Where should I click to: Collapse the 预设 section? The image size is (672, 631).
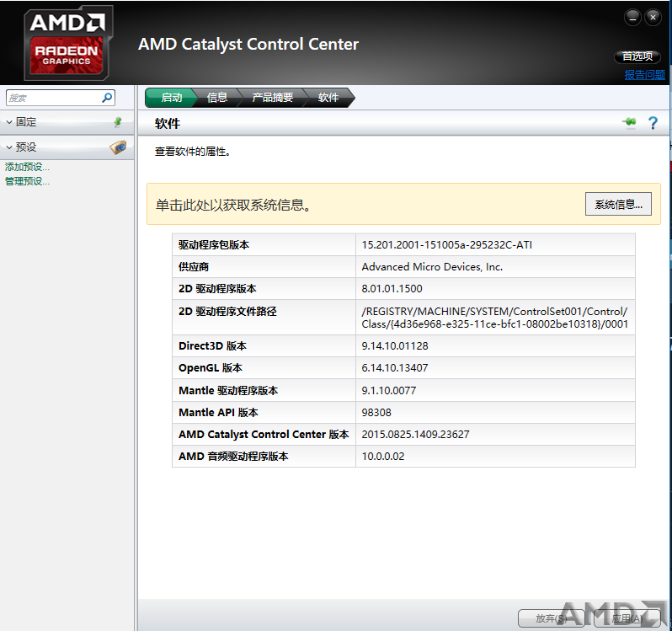[x=9, y=147]
